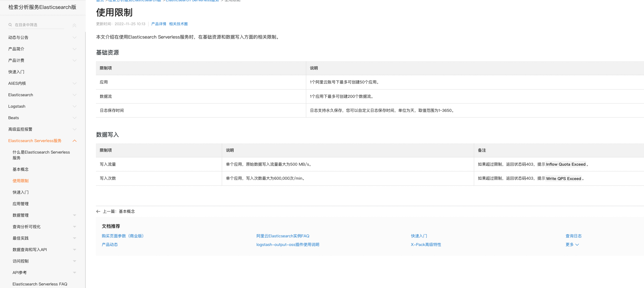Open 快速入门 under Serverless服务
644x288 pixels.
pos(21,192)
